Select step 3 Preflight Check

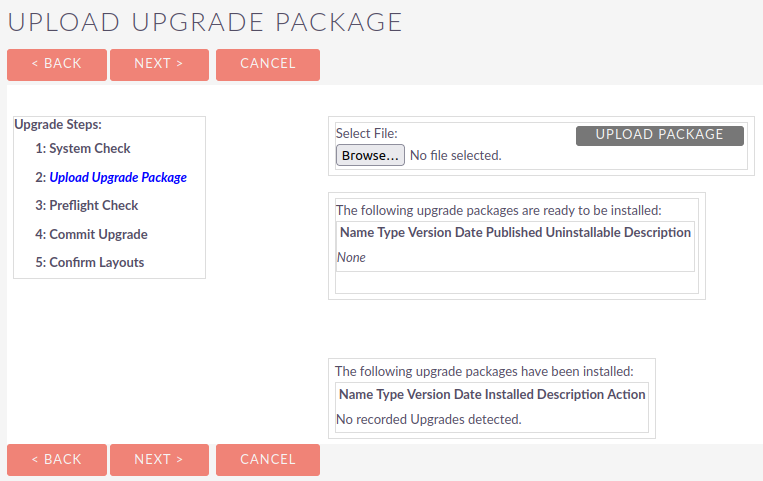point(87,205)
